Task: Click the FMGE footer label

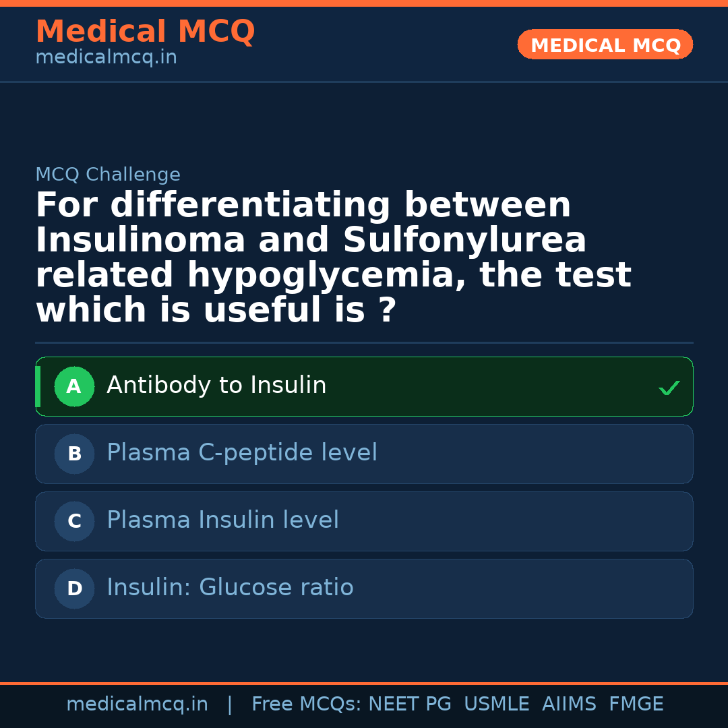Action: [636, 704]
